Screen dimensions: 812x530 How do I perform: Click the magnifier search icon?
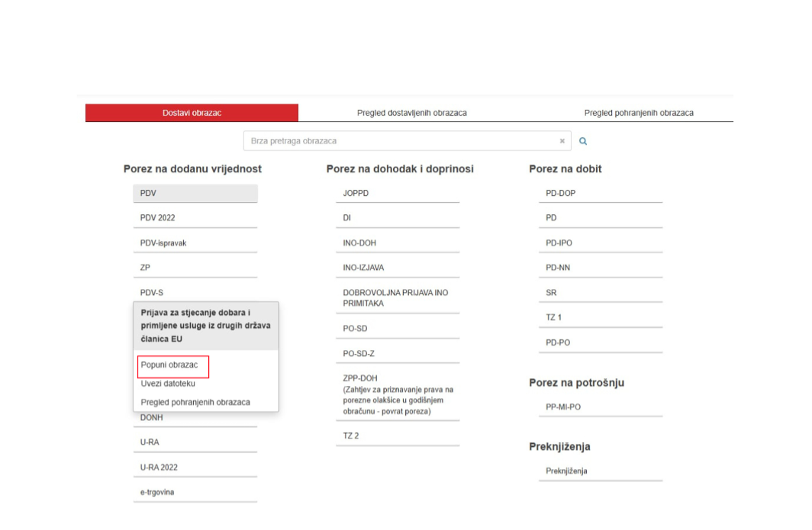click(583, 141)
